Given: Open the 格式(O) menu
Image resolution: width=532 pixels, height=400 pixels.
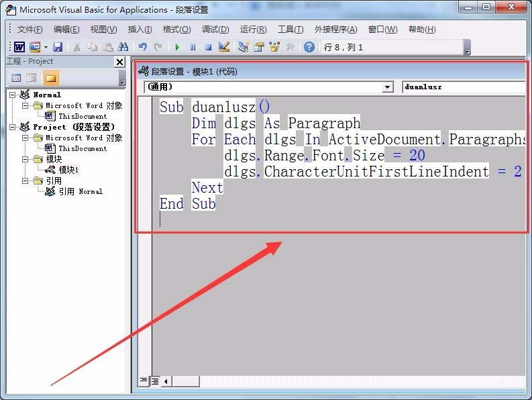Looking at the screenshot, I should 176,30.
